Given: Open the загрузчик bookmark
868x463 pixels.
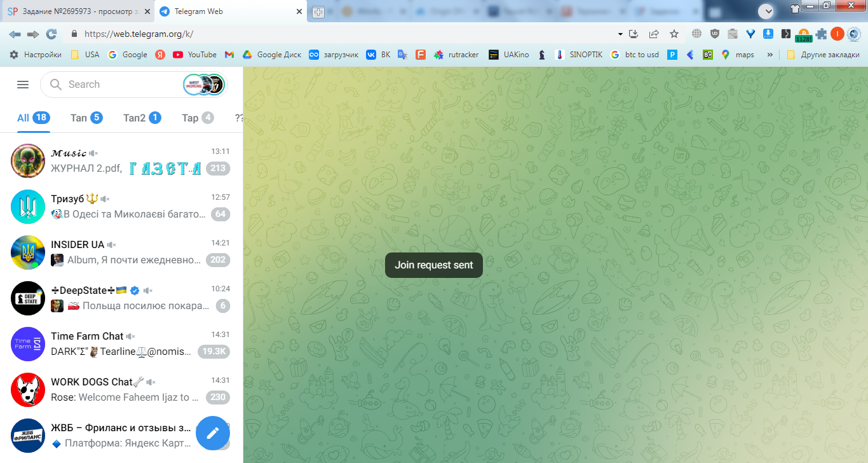Looking at the screenshot, I should pos(334,55).
